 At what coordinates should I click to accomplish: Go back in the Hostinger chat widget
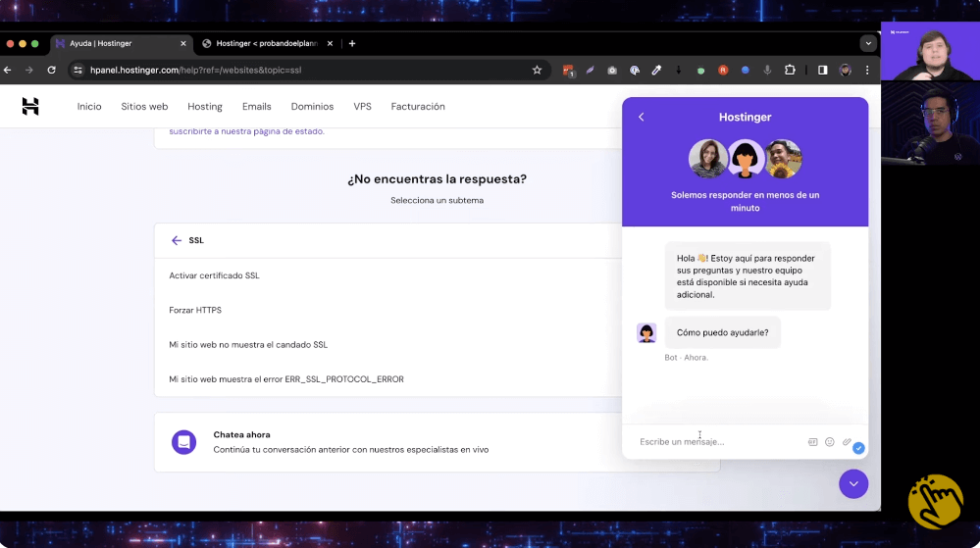pyautogui.click(x=642, y=117)
